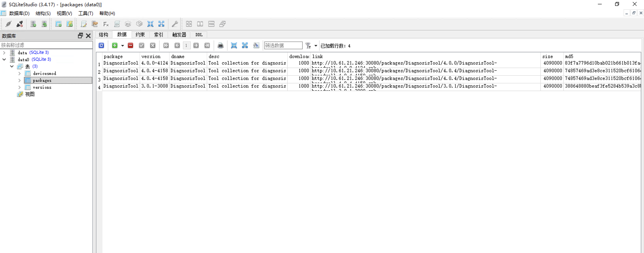Open the 工具(T) menu
The image size is (644, 253).
(x=86, y=13)
